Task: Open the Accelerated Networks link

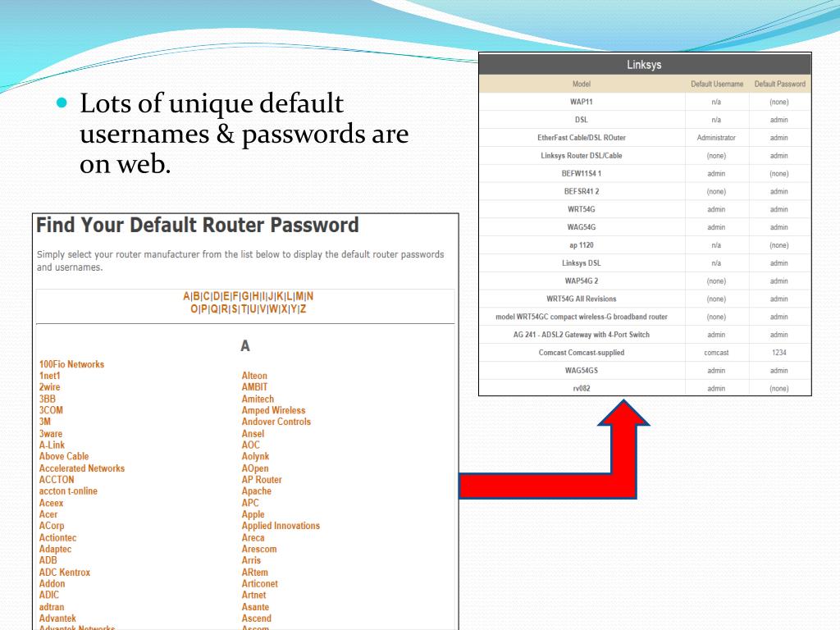Action: pos(82,468)
